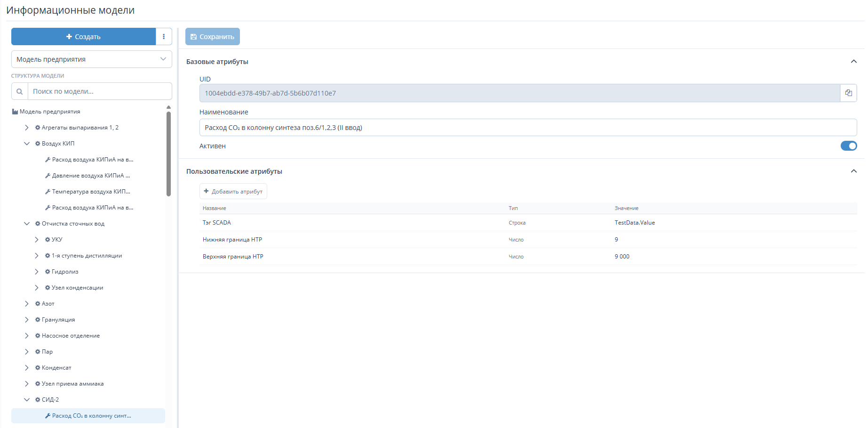Copy the UID with the copy icon
This screenshot has width=868, height=428.
point(848,93)
